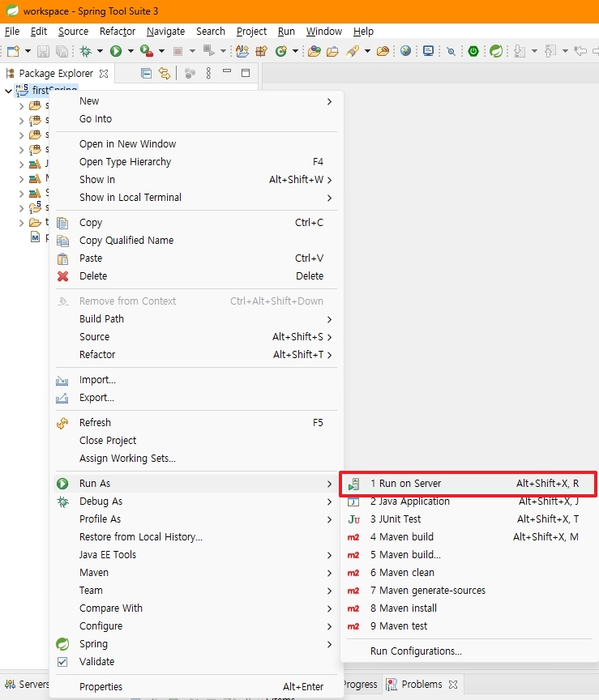Click the Save toolbar icon
This screenshot has height=700, width=599.
tap(43, 51)
